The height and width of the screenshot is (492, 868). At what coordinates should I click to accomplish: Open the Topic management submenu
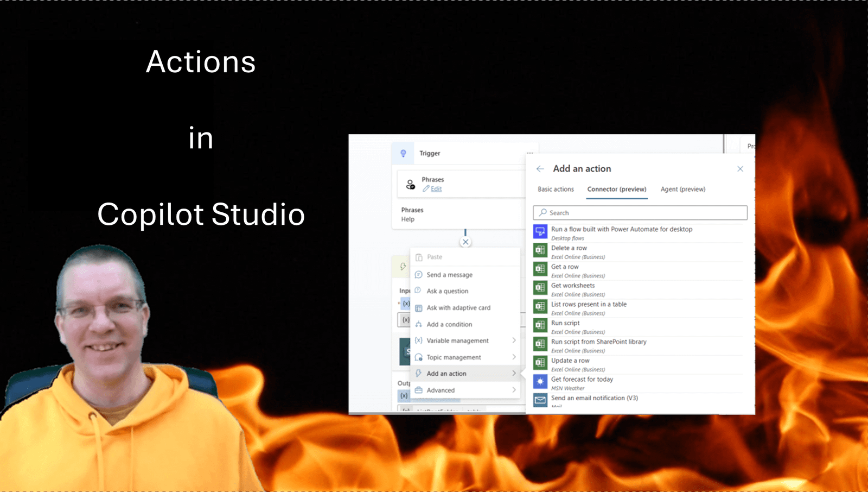tap(465, 357)
